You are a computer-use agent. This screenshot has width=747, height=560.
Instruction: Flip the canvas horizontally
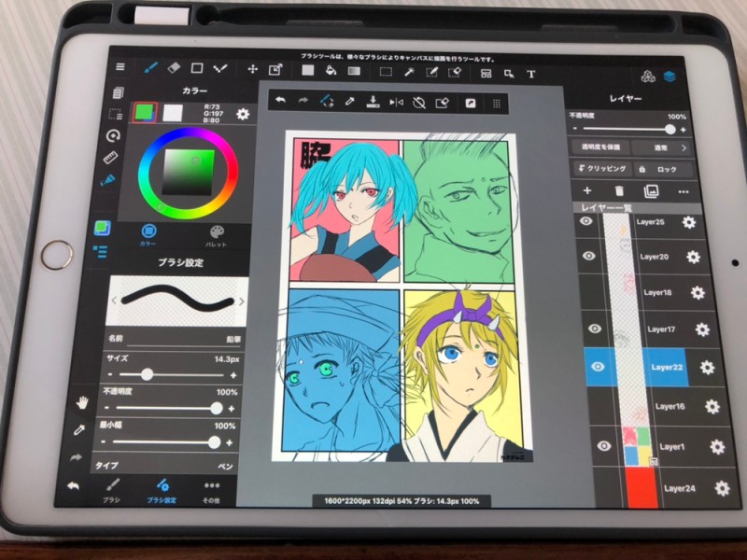(396, 102)
